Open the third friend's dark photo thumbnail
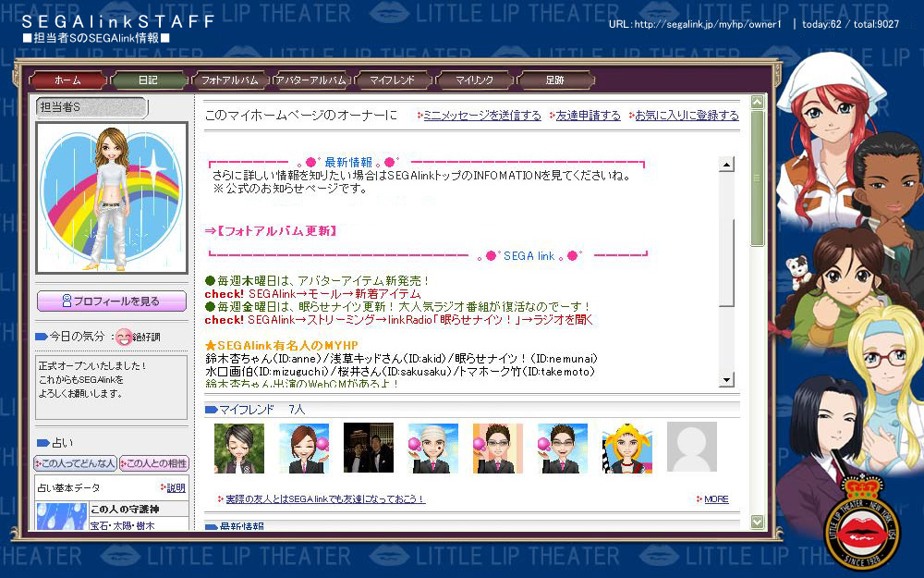This screenshot has height=578, width=924. [369, 449]
